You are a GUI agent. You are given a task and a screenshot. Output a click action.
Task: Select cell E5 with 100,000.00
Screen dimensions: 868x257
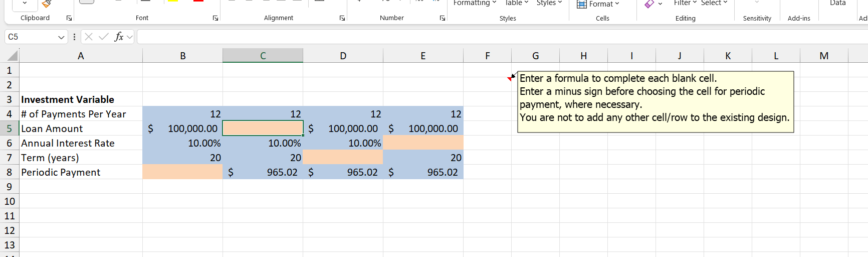pyautogui.click(x=423, y=128)
